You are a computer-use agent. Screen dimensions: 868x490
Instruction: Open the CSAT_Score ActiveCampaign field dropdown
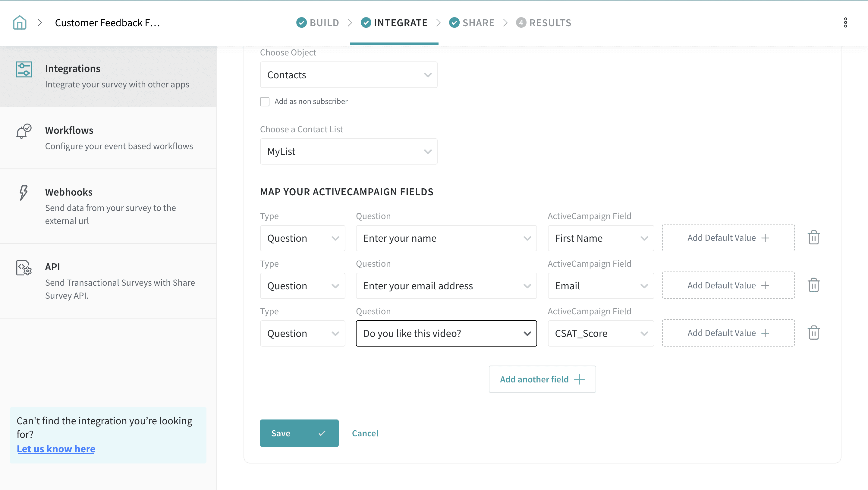click(x=600, y=333)
